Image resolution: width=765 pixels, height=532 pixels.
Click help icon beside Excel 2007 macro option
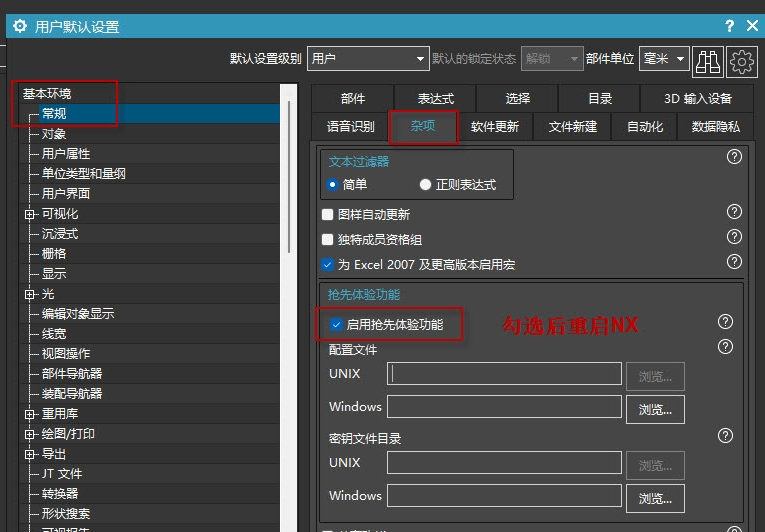pos(734,262)
